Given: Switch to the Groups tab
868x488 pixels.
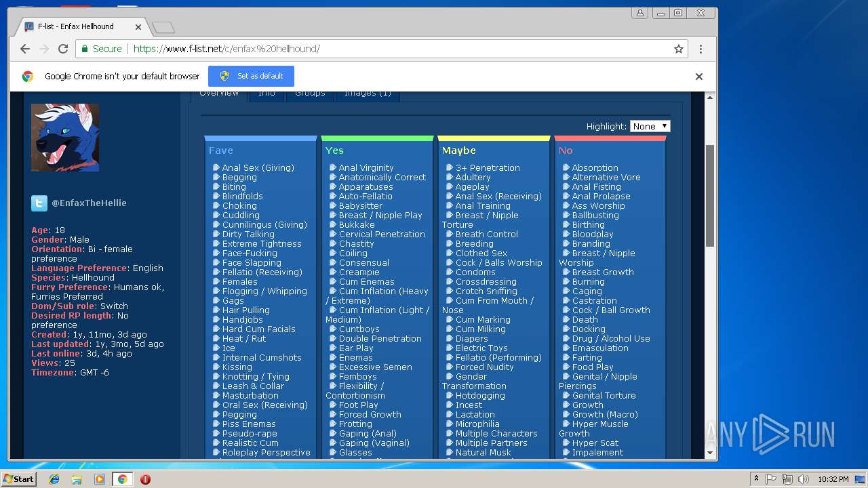Looking at the screenshot, I should pos(310,95).
